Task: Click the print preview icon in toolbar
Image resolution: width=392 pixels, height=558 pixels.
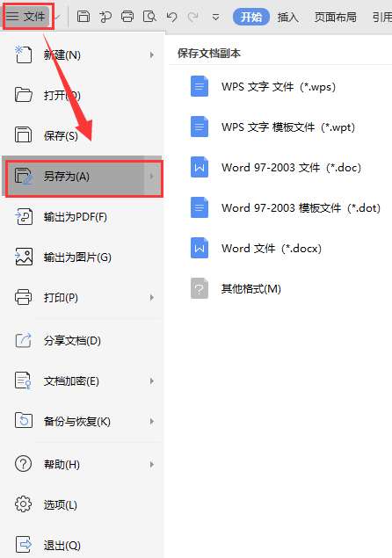Action: point(149,17)
